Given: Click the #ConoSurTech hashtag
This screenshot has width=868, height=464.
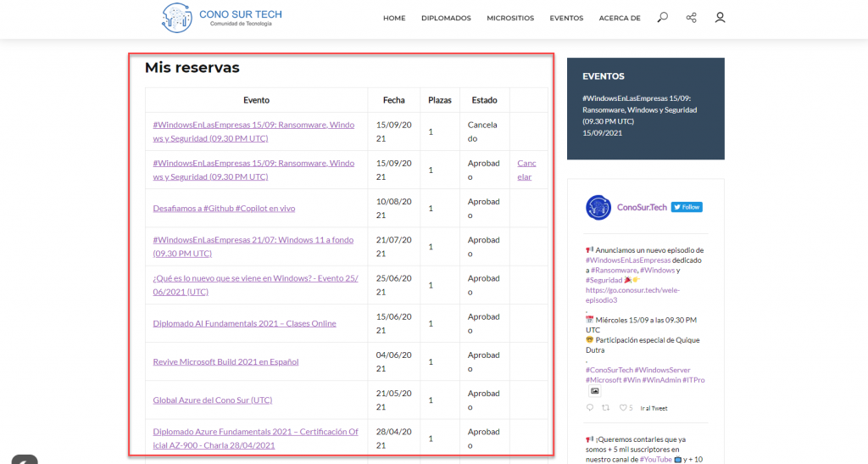Looking at the screenshot, I should [x=609, y=370].
